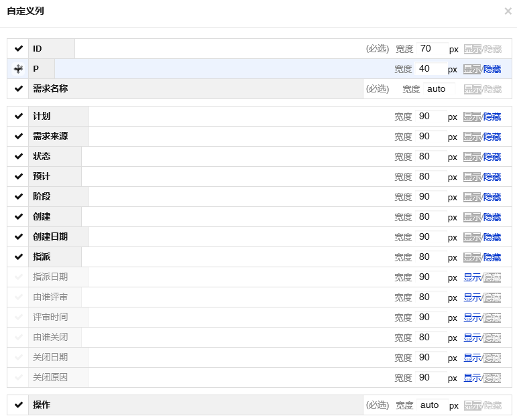Click the faded checkmark beside 关闭原因
This screenshot has height=420, width=517.
pyautogui.click(x=19, y=378)
